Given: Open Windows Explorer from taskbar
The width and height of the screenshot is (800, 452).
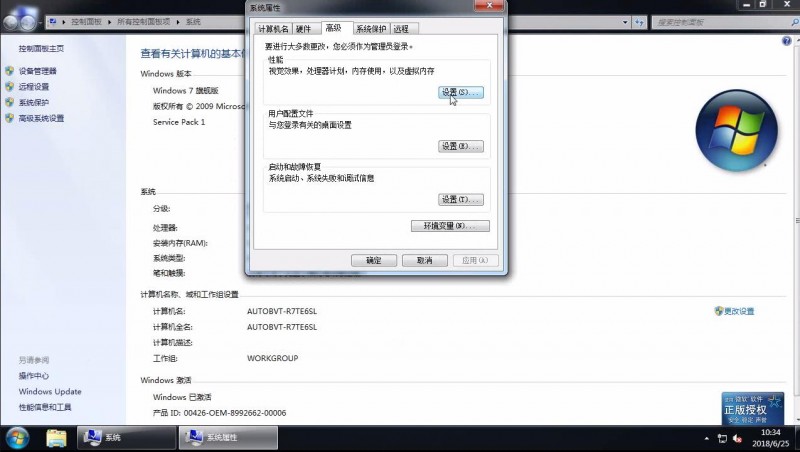Looking at the screenshot, I should click(56, 438).
